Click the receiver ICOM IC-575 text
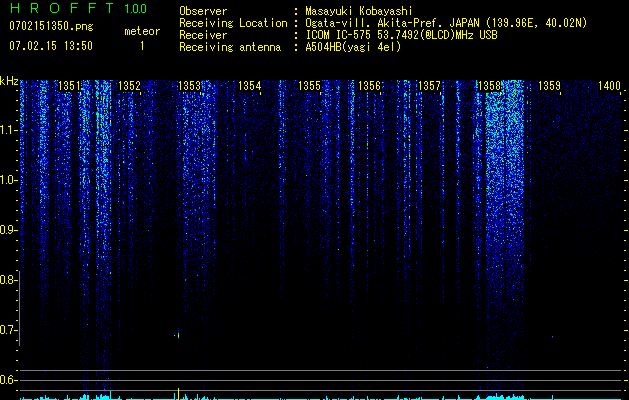 click(x=339, y=35)
